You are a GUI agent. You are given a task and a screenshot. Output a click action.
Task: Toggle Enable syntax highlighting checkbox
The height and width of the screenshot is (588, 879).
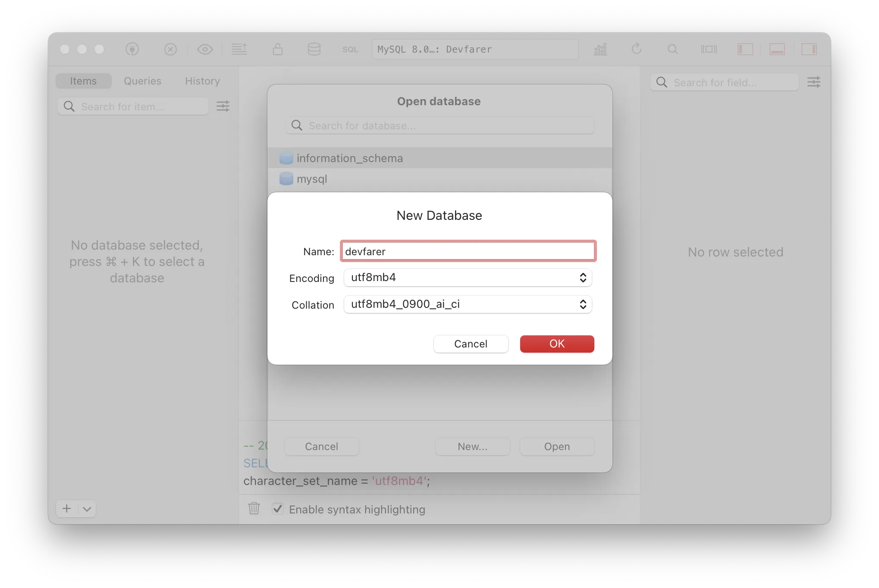point(278,509)
